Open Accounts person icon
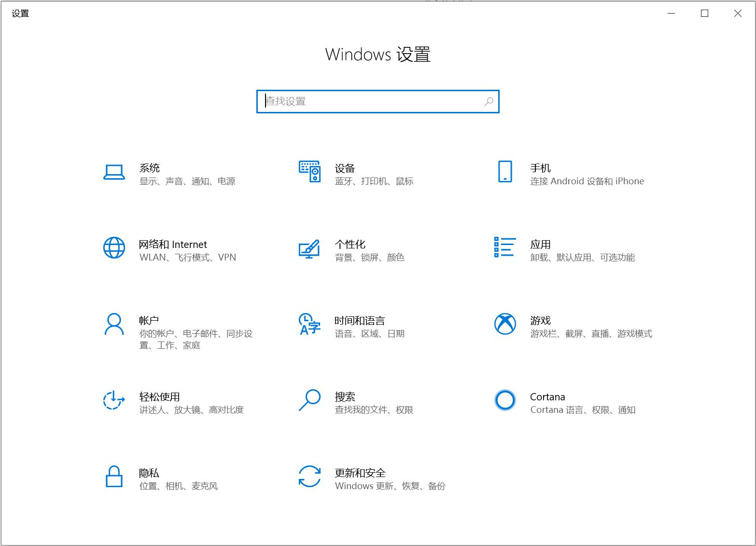 pyautogui.click(x=114, y=324)
